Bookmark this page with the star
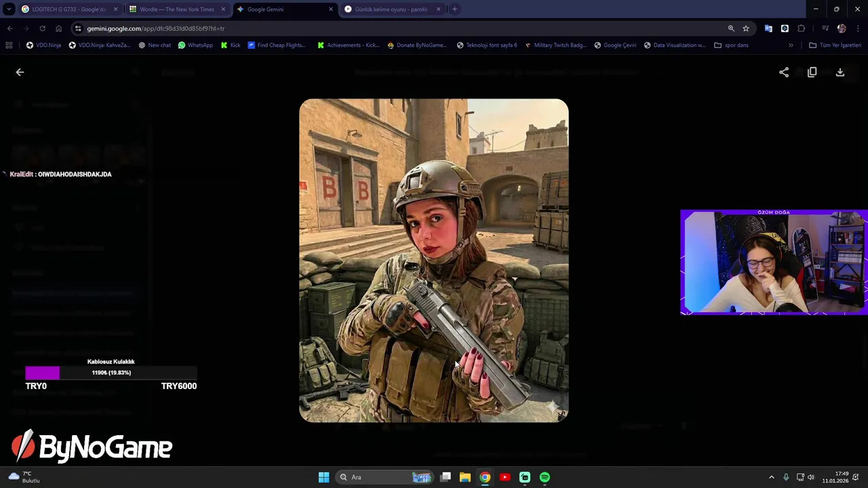This screenshot has width=868, height=488. [746, 28]
